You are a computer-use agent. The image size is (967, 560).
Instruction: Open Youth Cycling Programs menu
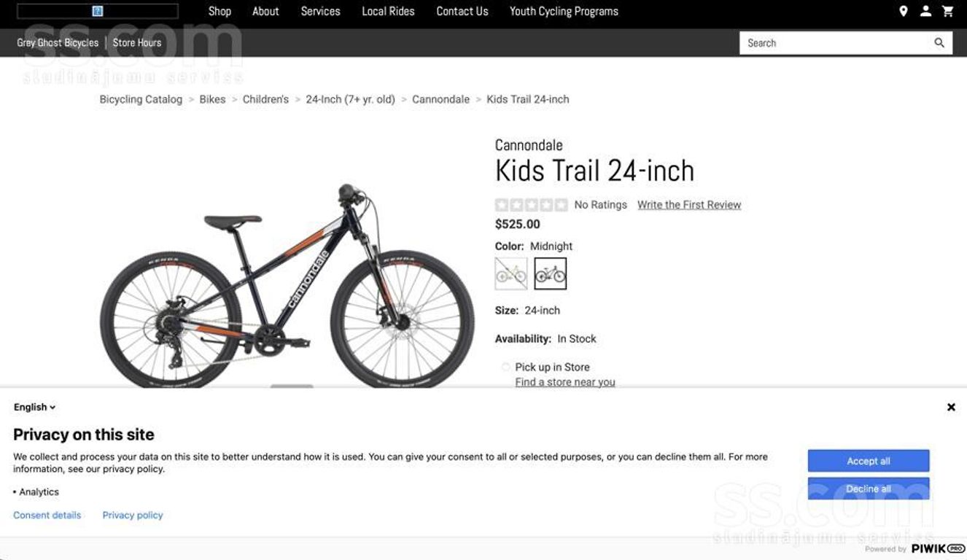pos(564,11)
